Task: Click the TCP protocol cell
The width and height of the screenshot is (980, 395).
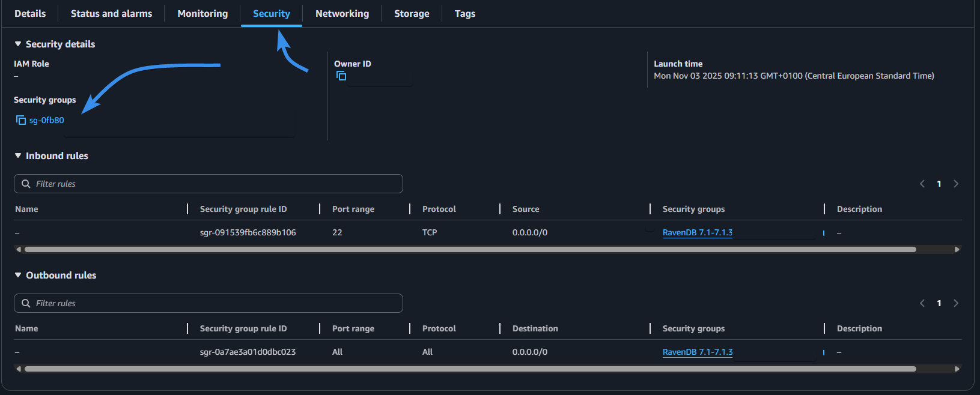Action: point(430,232)
